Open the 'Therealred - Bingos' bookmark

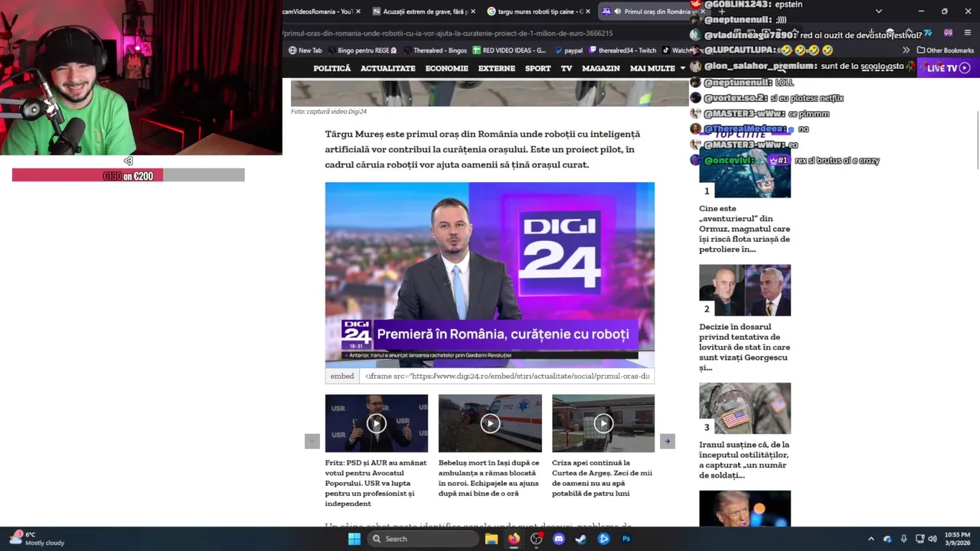435,51
